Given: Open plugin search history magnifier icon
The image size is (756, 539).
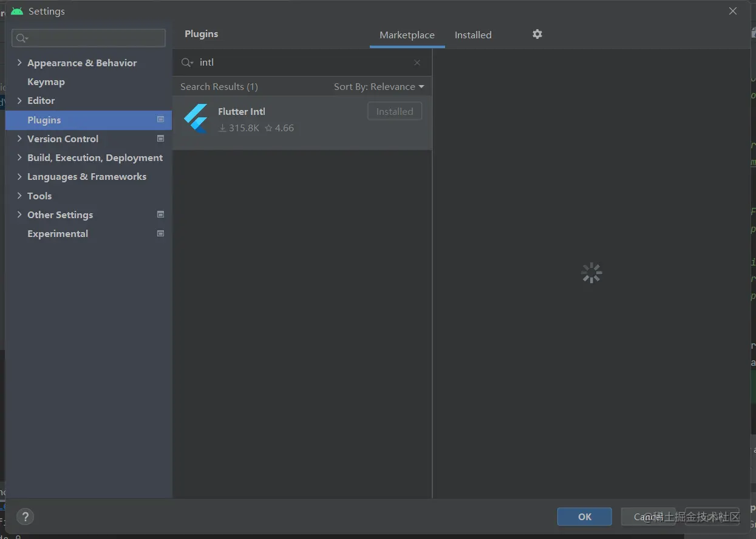Looking at the screenshot, I should [x=188, y=63].
